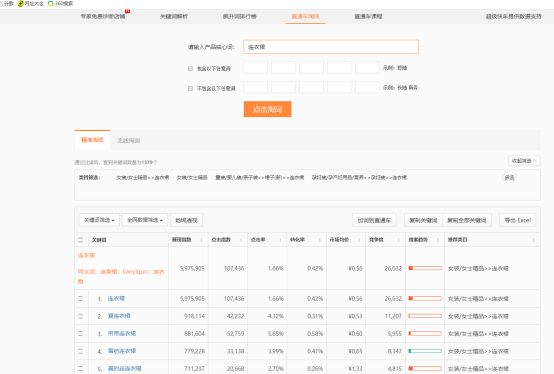554x374 pixels.
Task: Open keyword link numbered 3
Action: coord(122,333)
